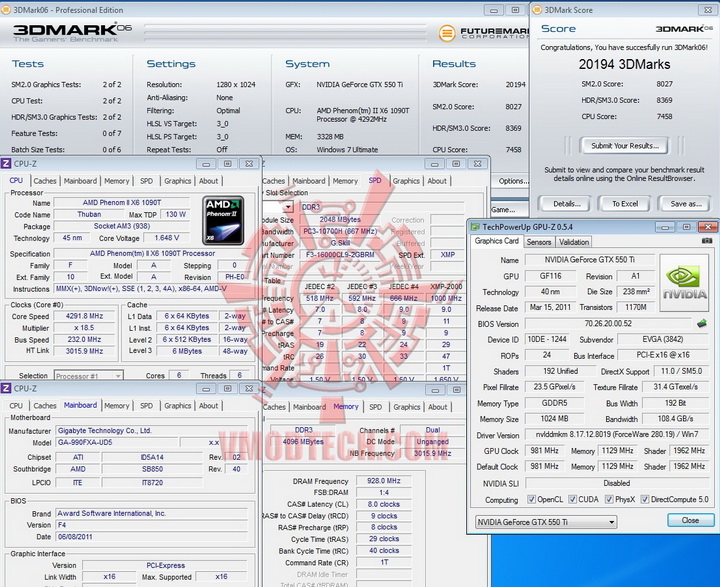Click the GPU-Z title bar app icon
720x587 pixels.
click(x=475, y=227)
